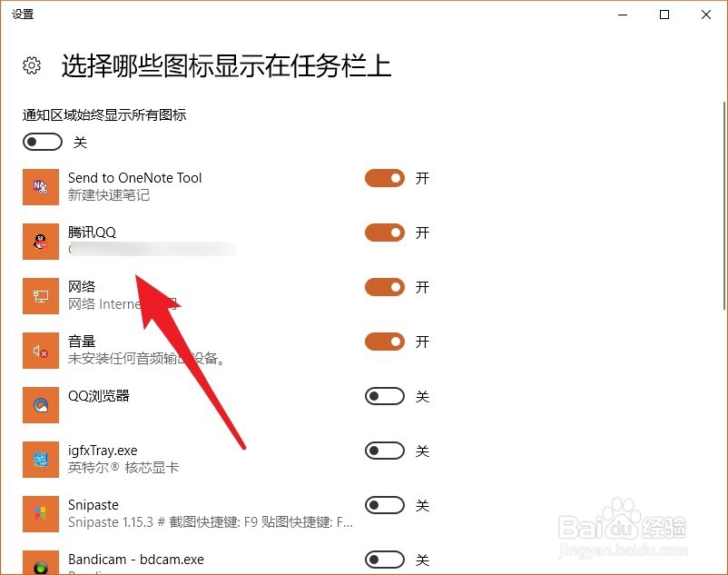Image resolution: width=728 pixels, height=575 pixels.
Task: Turn on the QQ浏览器 switch
Action: coord(385,396)
